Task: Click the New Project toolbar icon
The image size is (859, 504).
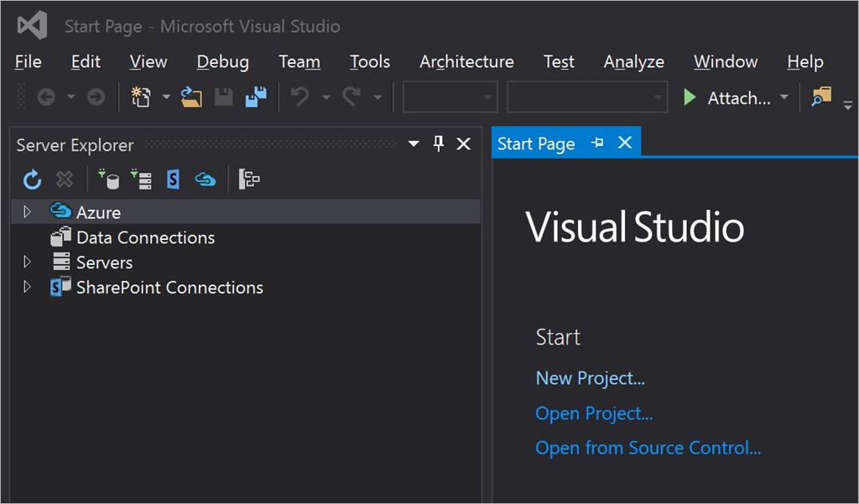Action: pyautogui.click(x=141, y=98)
